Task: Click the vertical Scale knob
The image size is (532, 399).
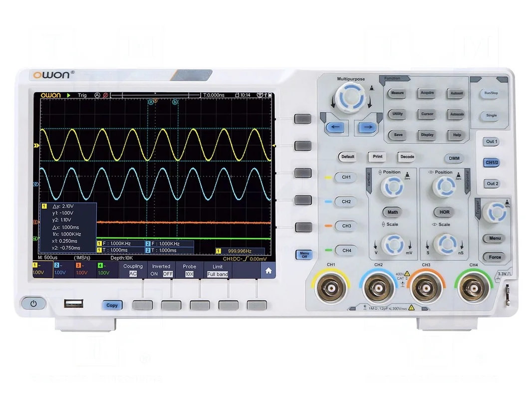Action: 393,244
